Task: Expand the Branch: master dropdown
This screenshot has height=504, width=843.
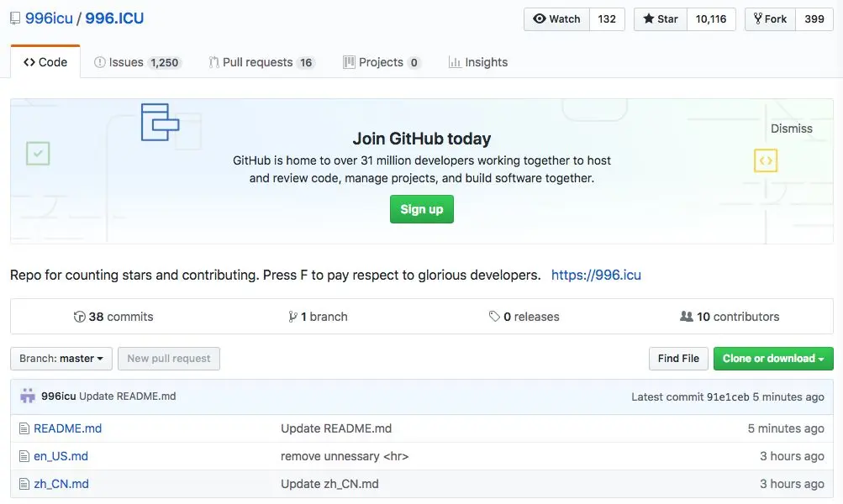Action: click(x=61, y=359)
